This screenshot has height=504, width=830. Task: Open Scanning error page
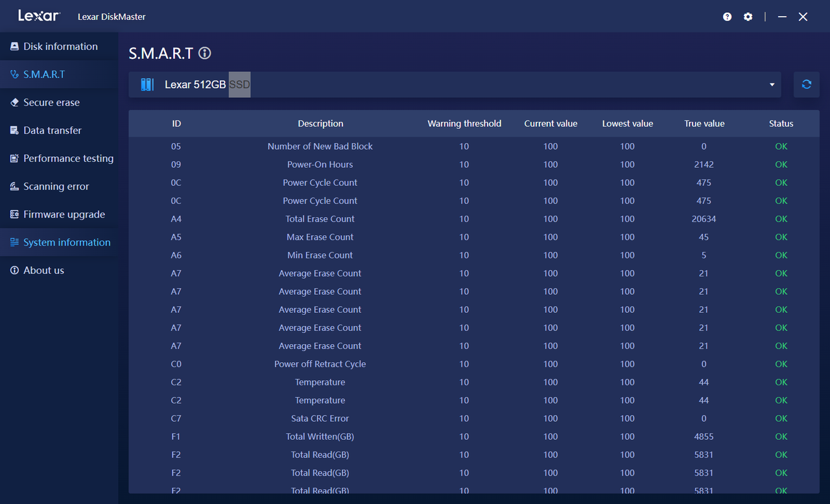(x=59, y=187)
